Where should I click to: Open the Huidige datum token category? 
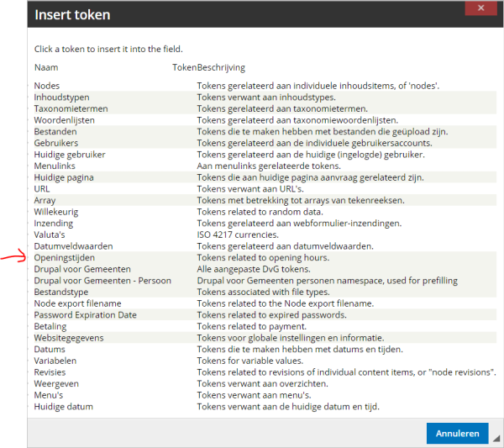(63, 407)
